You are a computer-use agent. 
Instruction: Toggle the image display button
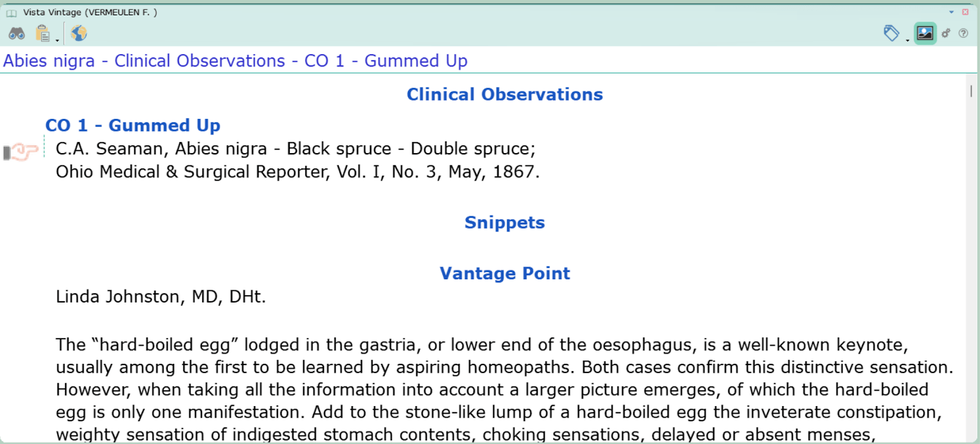coord(925,33)
